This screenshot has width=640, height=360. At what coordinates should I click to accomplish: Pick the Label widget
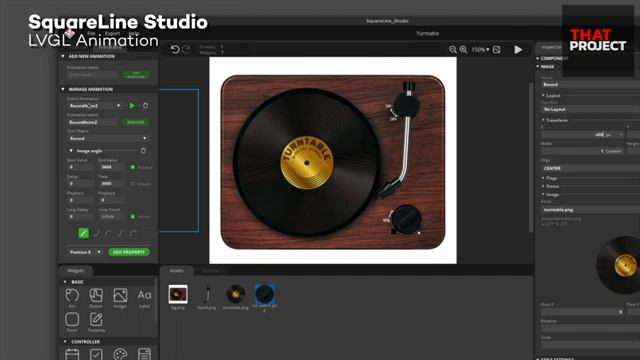(144, 298)
